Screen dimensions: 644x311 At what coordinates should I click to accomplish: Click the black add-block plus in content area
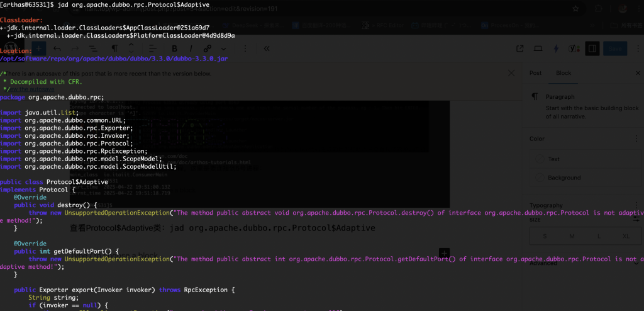[445, 253]
